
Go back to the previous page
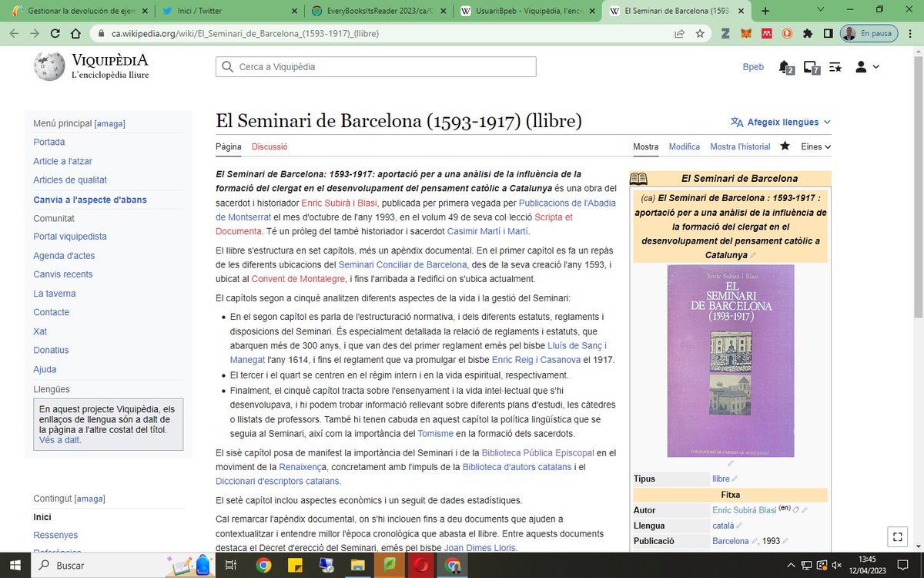tap(14, 34)
